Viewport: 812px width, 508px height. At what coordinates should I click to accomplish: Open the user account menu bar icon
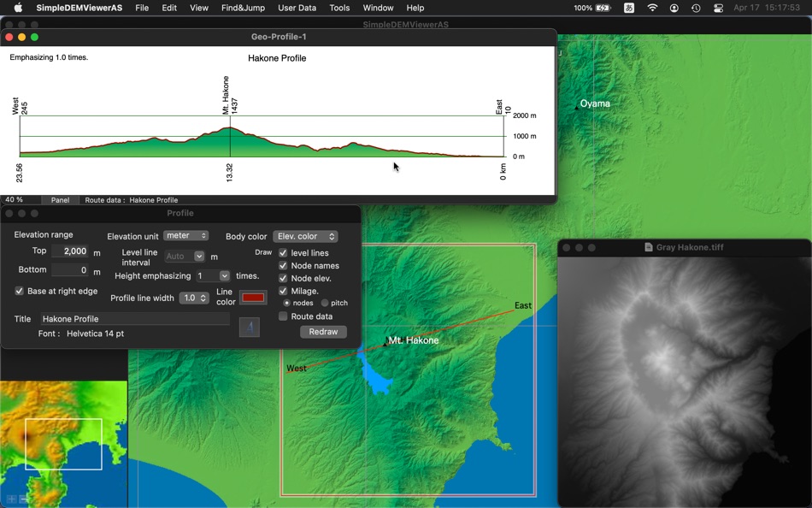tap(674, 8)
